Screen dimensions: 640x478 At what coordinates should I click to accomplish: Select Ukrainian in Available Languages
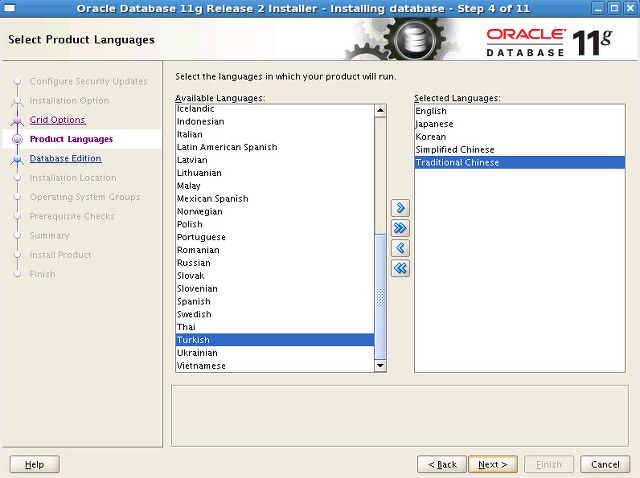pos(275,353)
